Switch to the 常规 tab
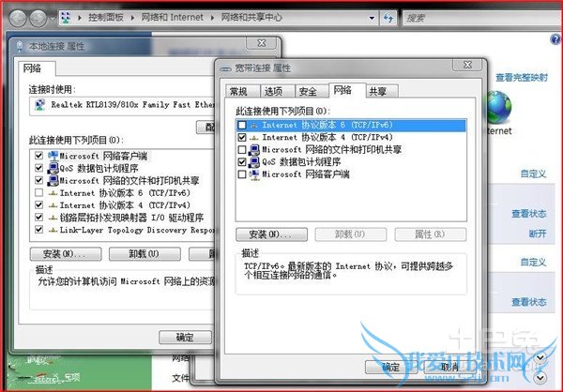Image resolution: width=563 pixels, height=392 pixels. [242, 91]
